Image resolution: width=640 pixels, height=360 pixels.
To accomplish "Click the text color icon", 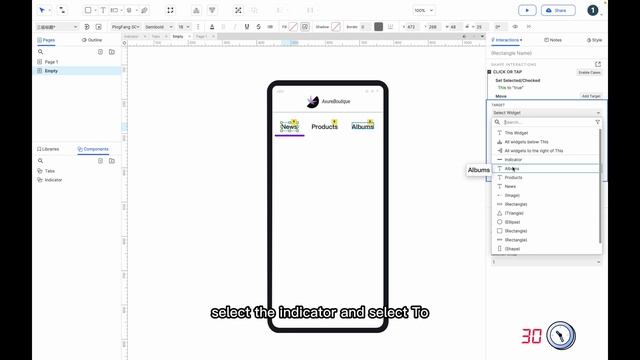I will (212, 27).
